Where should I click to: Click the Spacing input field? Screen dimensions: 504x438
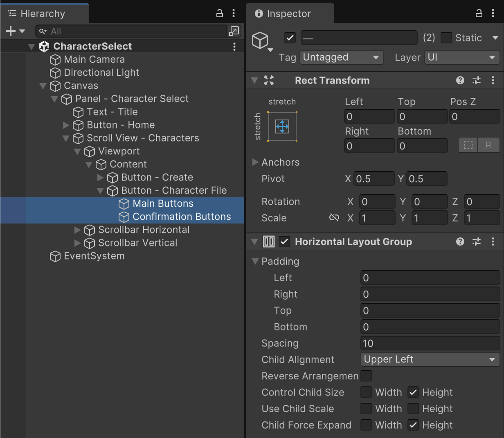click(430, 343)
